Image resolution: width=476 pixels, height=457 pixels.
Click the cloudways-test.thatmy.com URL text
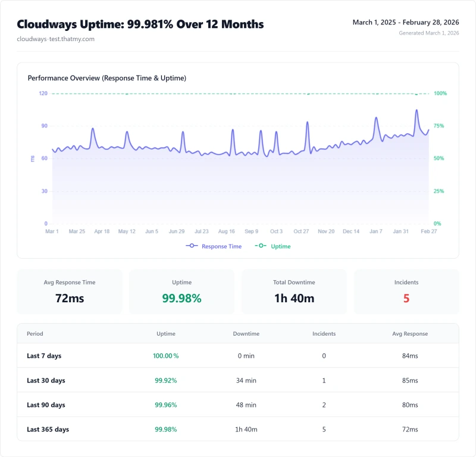[x=55, y=39]
